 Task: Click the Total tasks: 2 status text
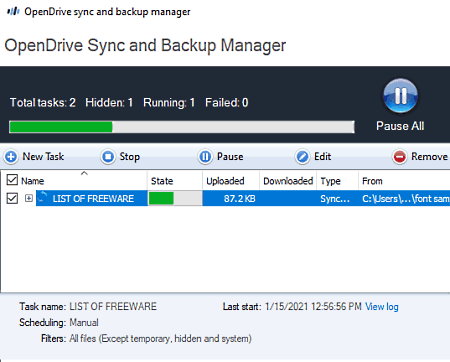43,102
